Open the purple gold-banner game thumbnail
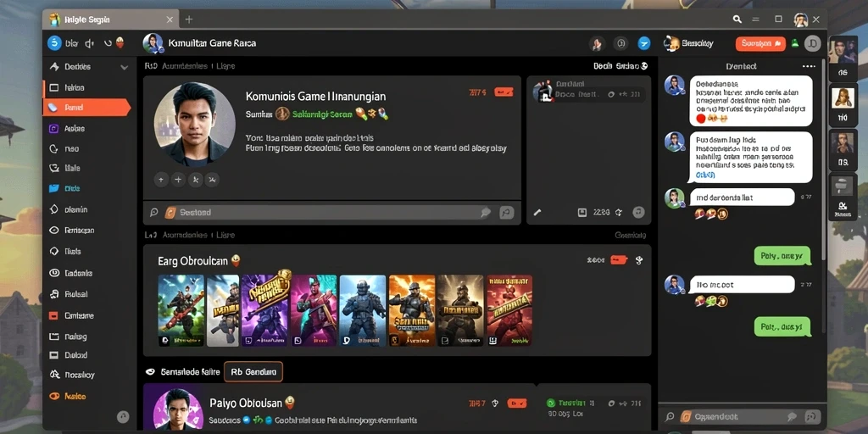 (x=264, y=310)
